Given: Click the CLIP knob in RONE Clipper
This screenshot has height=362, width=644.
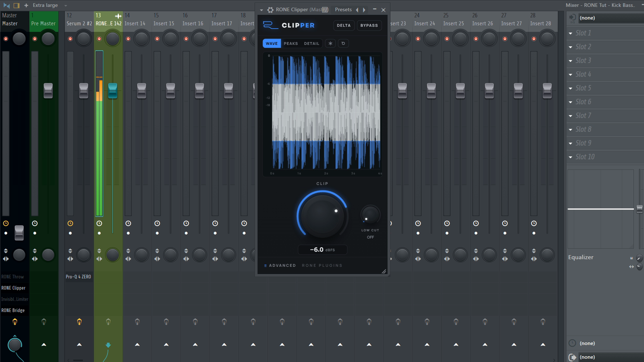Looking at the screenshot, I should click(322, 216).
